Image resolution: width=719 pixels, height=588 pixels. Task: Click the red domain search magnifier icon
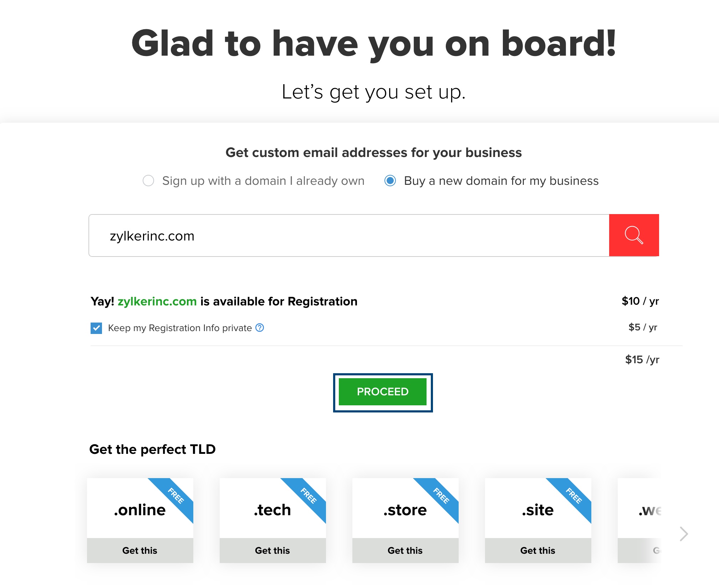634,235
